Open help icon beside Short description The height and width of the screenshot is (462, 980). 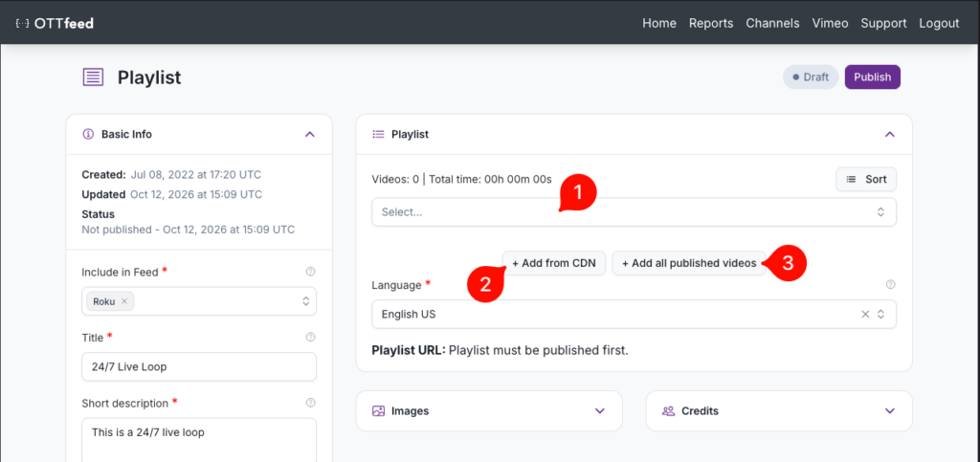(x=311, y=404)
